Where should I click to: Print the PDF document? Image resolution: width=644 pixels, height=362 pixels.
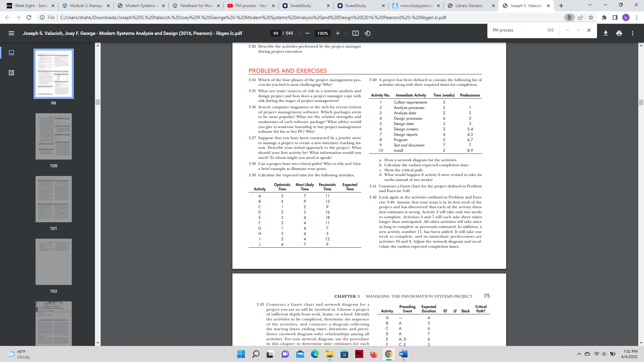click(x=619, y=33)
